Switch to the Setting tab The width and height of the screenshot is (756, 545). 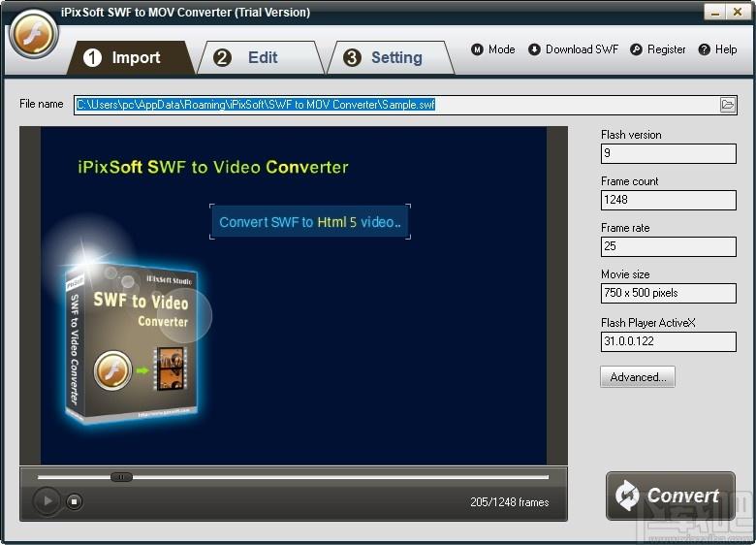pos(391,58)
